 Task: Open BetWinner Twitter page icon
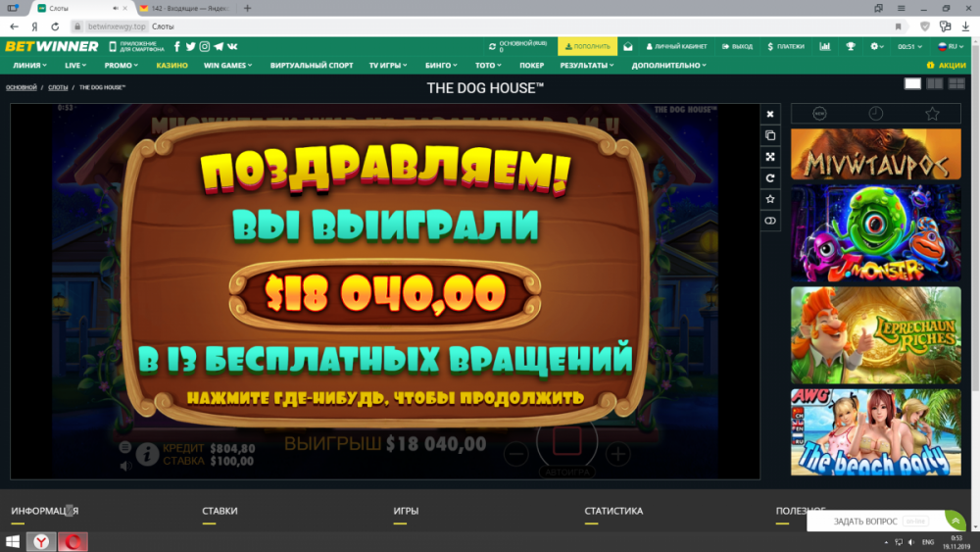[x=191, y=46]
